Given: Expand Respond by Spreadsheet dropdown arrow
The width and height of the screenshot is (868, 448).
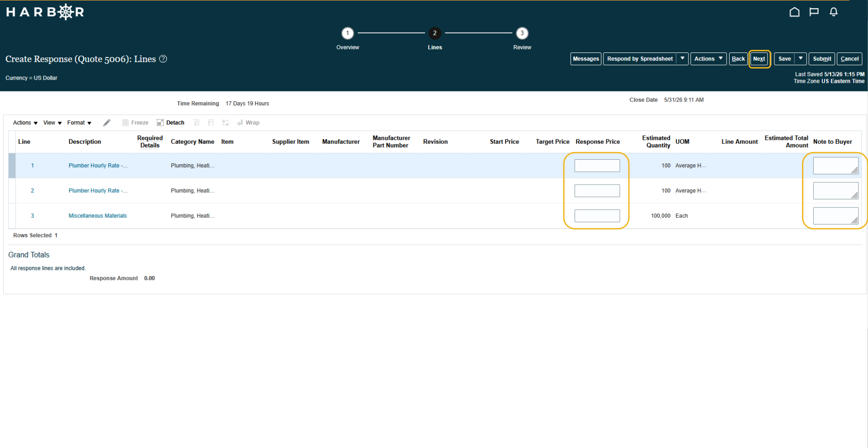Looking at the screenshot, I should [x=682, y=59].
